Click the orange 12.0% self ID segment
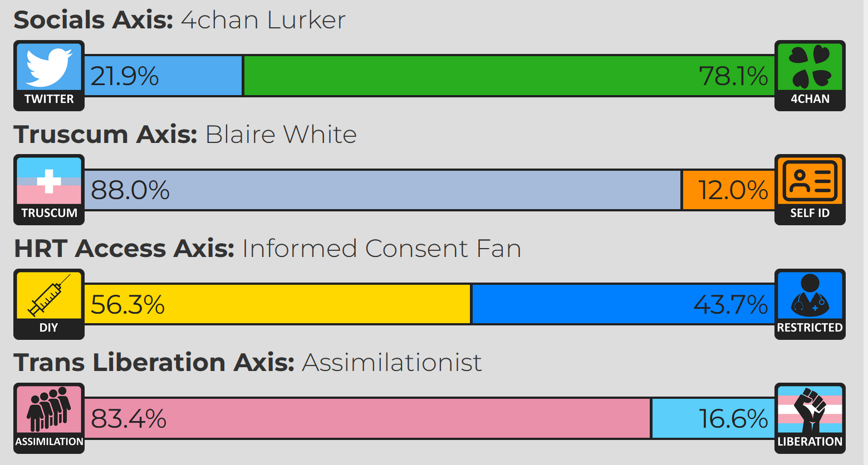 tap(729, 190)
